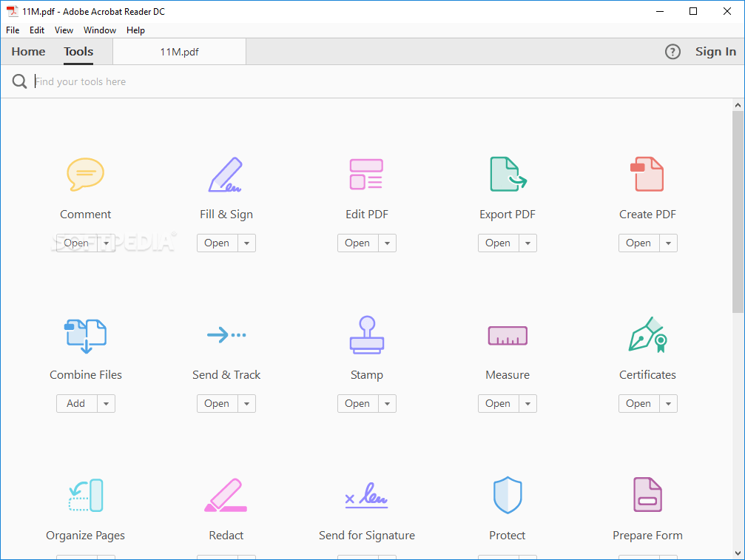This screenshot has width=745, height=560.
Task: Click the help question mark icon
Action: (672, 52)
